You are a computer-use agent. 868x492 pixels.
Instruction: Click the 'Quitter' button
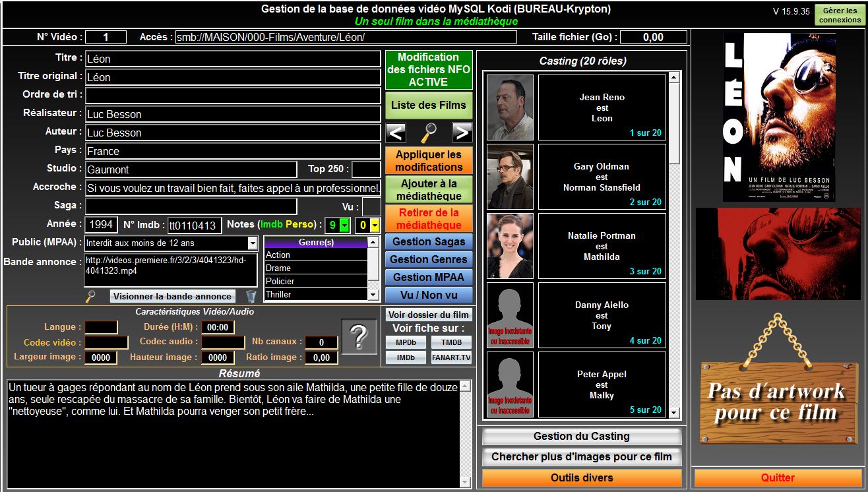[778, 477]
